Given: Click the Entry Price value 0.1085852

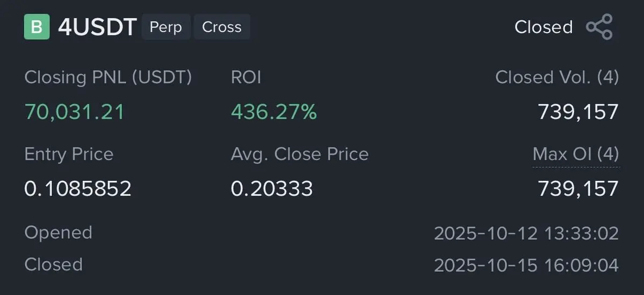Looking at the screenshot, I should (x=78, y=188).
